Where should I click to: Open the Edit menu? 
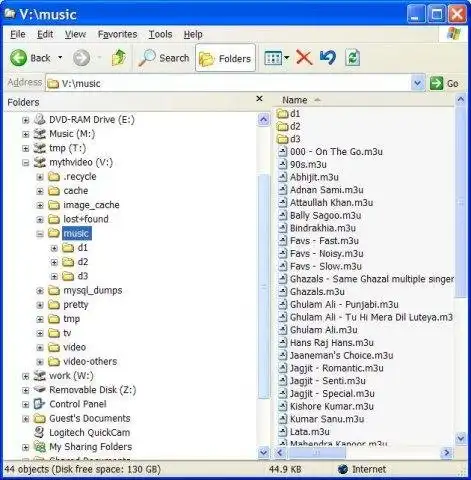coord(45,34)
